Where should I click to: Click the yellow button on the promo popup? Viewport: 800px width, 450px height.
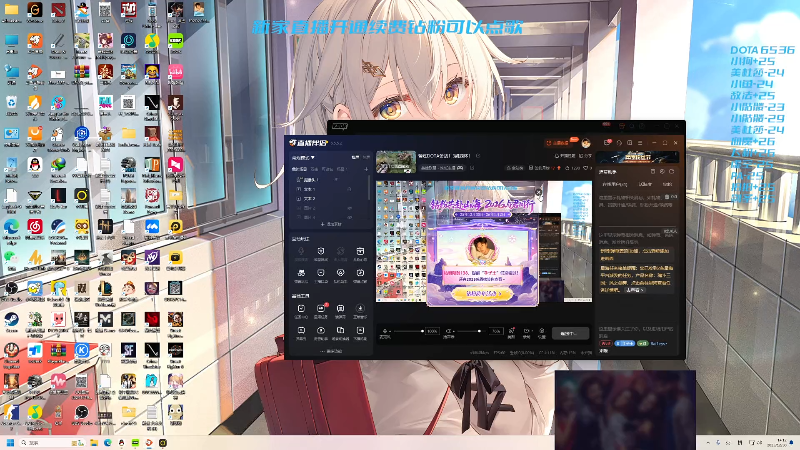point(481,294)
